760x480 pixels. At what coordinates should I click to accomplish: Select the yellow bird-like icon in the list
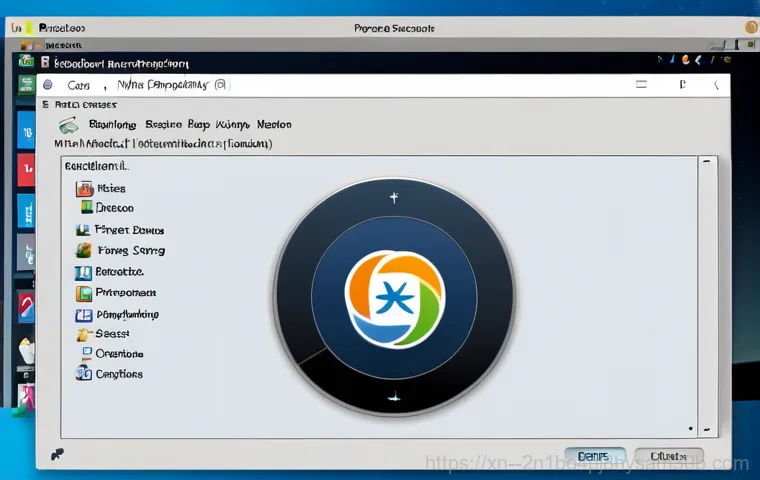83,334
